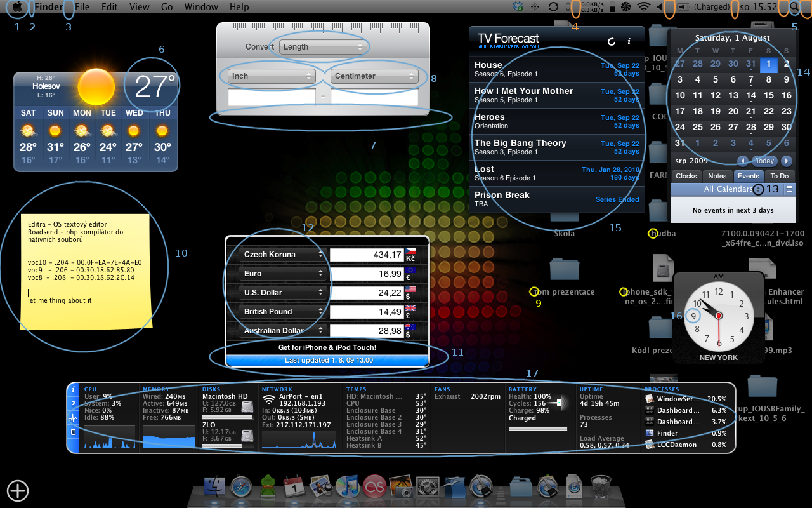
Task: Select the House show entry
Action: pyautogui.click(x=557, y=69)
